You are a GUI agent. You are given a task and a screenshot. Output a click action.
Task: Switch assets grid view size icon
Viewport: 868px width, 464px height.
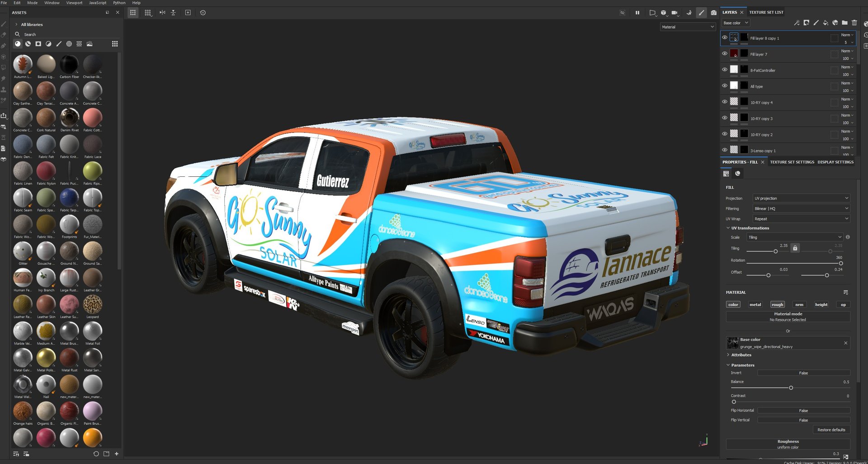coord(115,44)
